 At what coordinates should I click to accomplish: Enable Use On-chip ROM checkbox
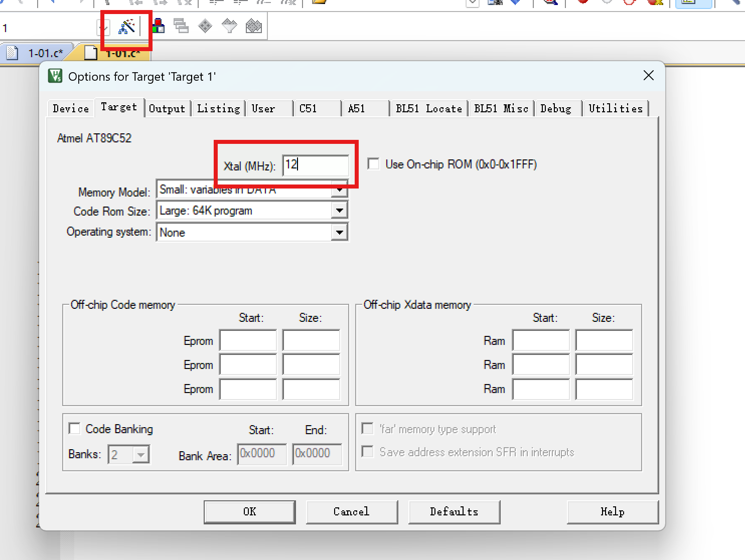[373, 164]
